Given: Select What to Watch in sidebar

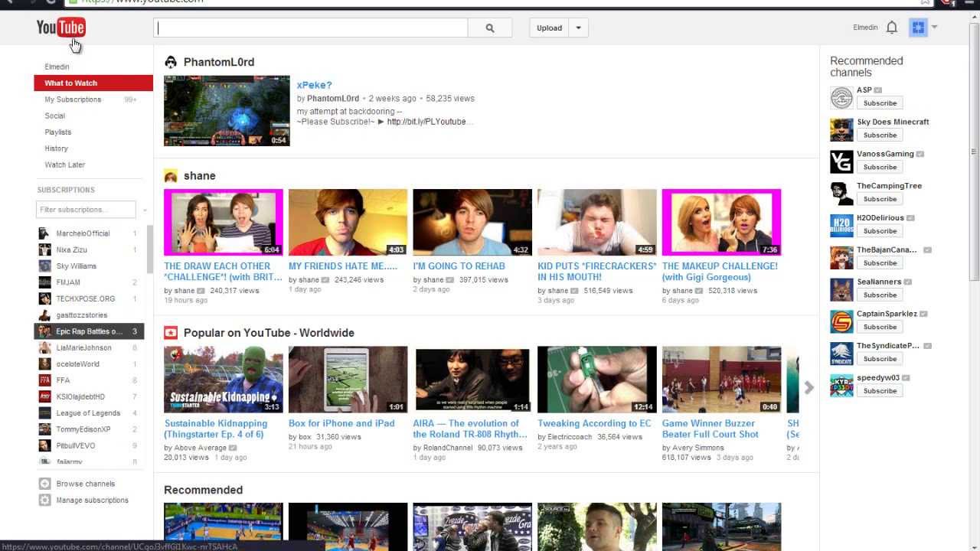Looking at the screenshot, I should coord(93,83).
